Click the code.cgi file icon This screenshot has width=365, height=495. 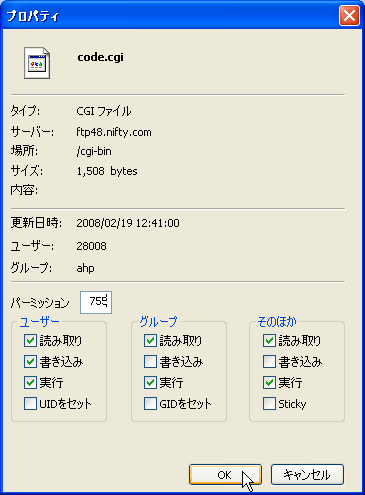click(x=37, y=63)
